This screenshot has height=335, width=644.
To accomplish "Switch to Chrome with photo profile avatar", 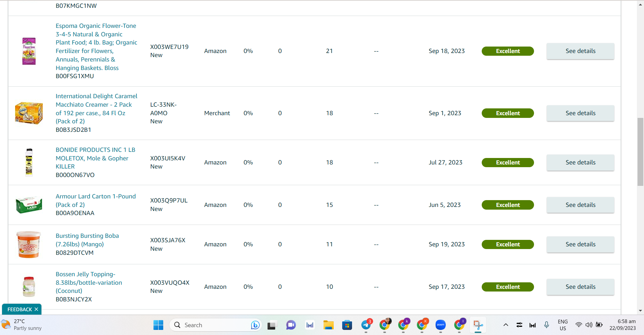I will tap(385, 325).
